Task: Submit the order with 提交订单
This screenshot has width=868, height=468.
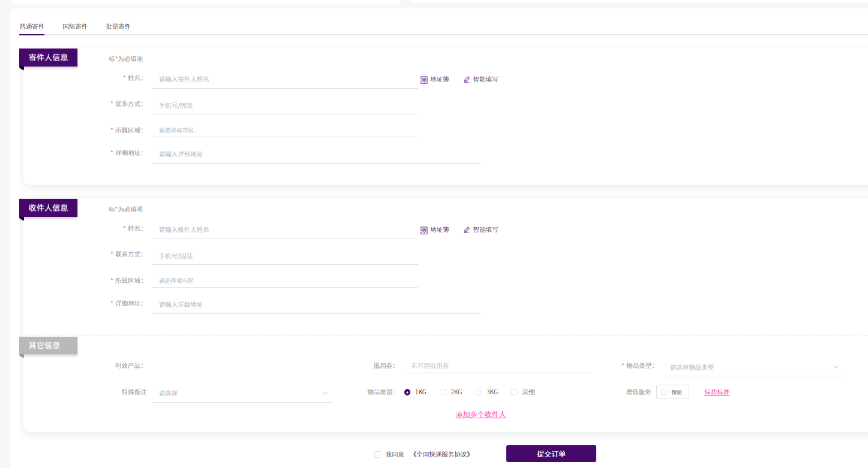Action: pyautogui.click(x=551, y=454)
